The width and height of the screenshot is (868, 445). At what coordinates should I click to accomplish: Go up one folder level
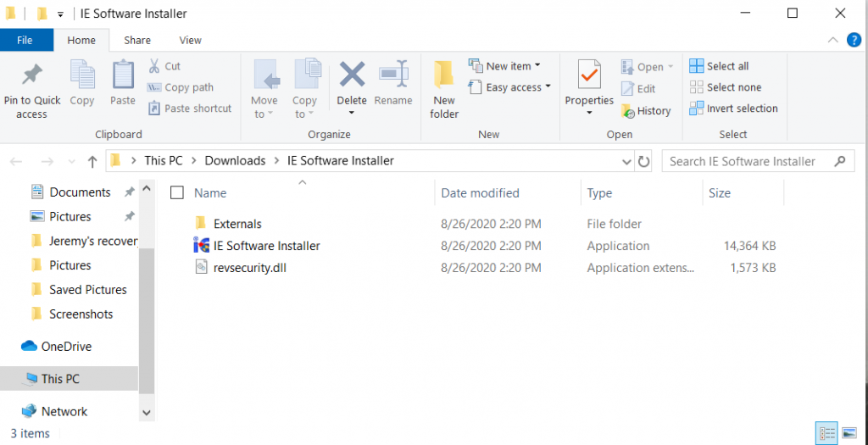(92, 162)
